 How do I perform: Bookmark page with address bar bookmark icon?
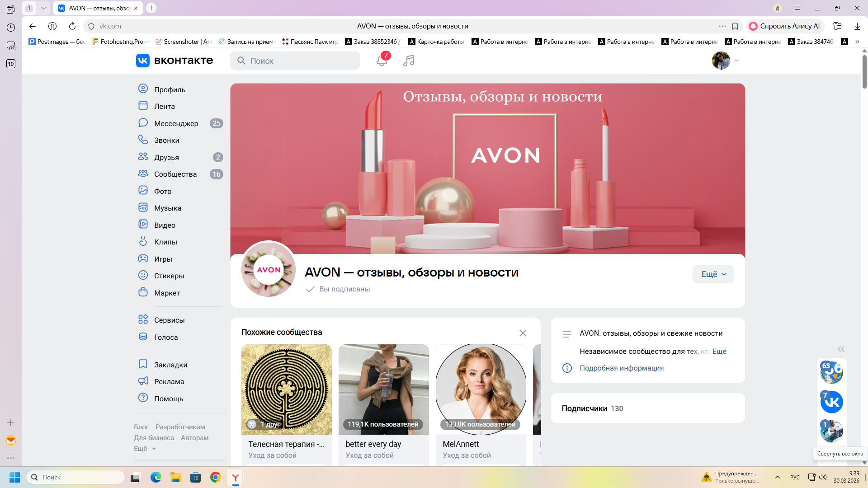[x=735, y=26]
